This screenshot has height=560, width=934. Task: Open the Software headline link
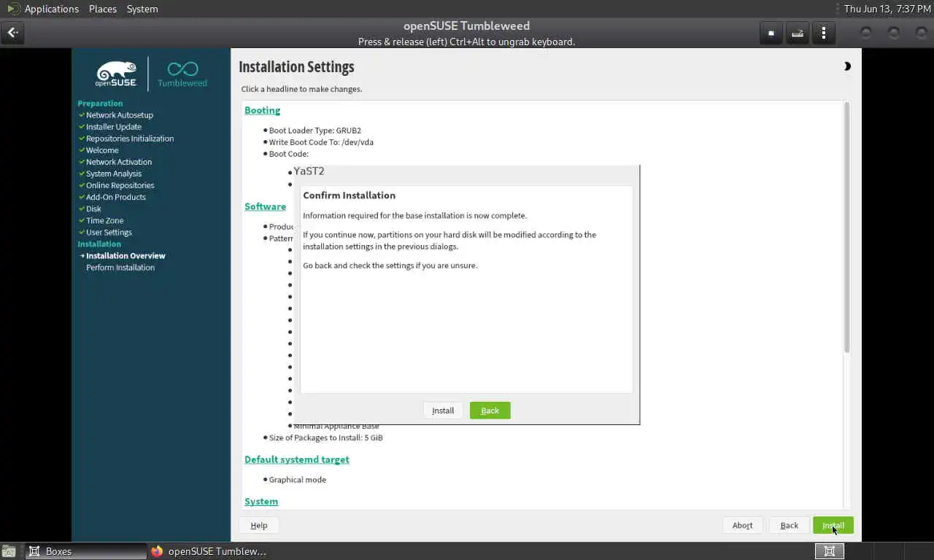(265, 206)
